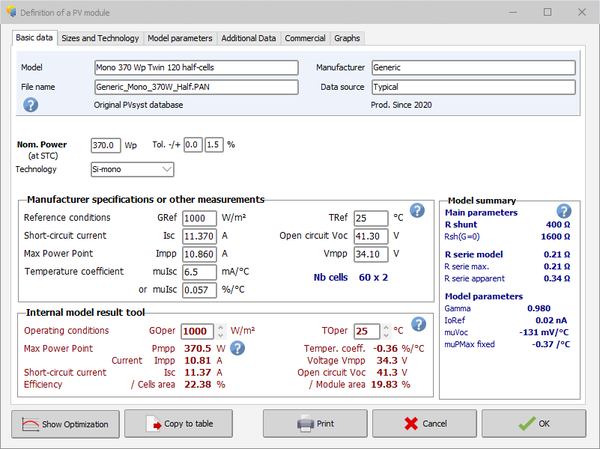This screenshot has height=449, width=600.
Task: Confirm with the OK button
Action: [x=533, y=423]
